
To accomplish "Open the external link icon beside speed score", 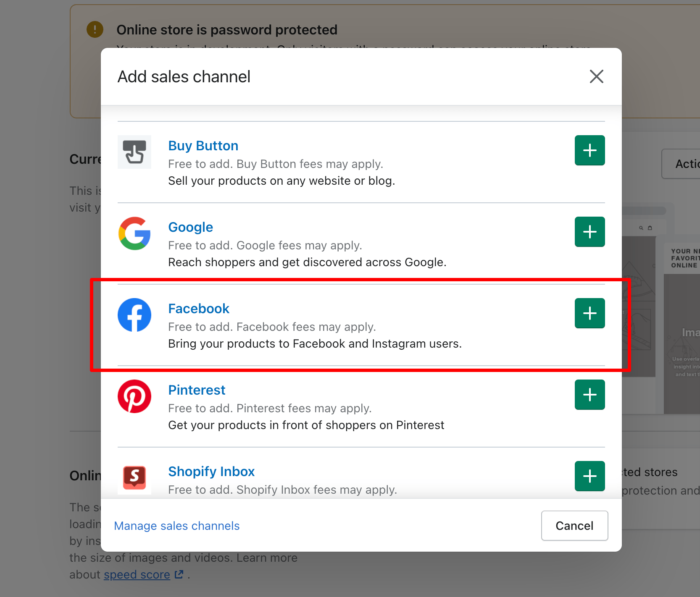I will (179, 574).
